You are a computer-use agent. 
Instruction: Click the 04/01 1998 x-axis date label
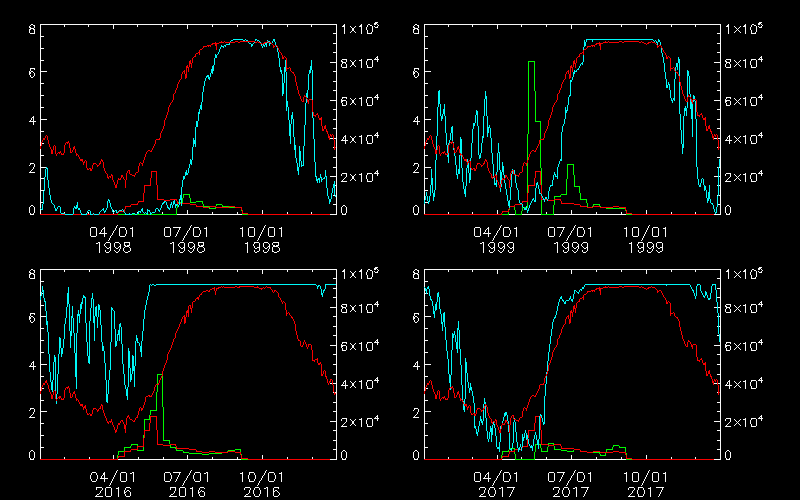pyautogui.click(x=115, y=238)
